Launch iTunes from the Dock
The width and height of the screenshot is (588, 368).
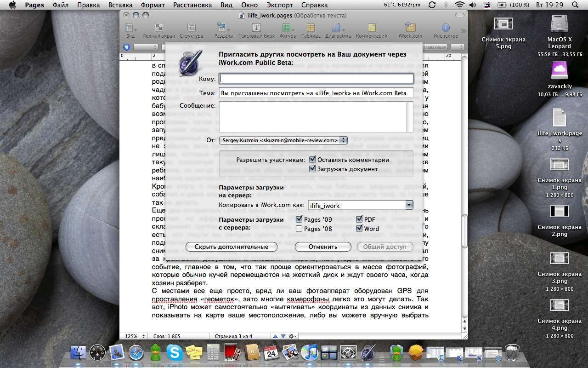[x=310, y=353]
